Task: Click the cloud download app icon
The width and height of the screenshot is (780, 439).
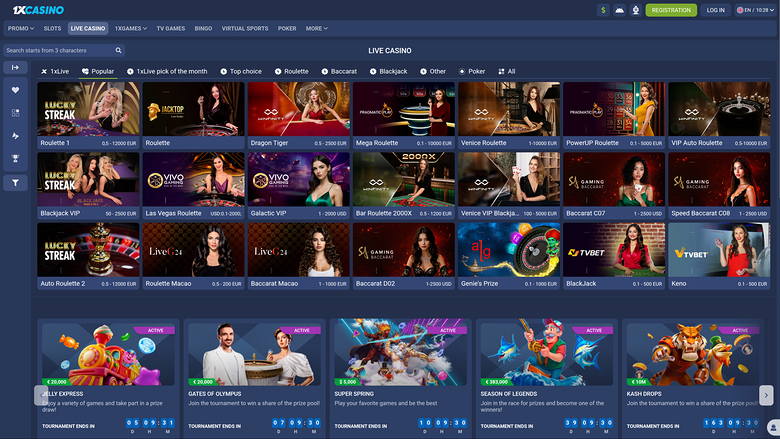Action: pyautogui.click(x=619, y=10)
